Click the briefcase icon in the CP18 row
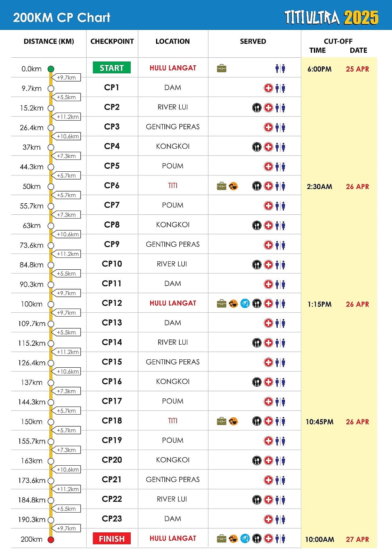 coord(221,422)
